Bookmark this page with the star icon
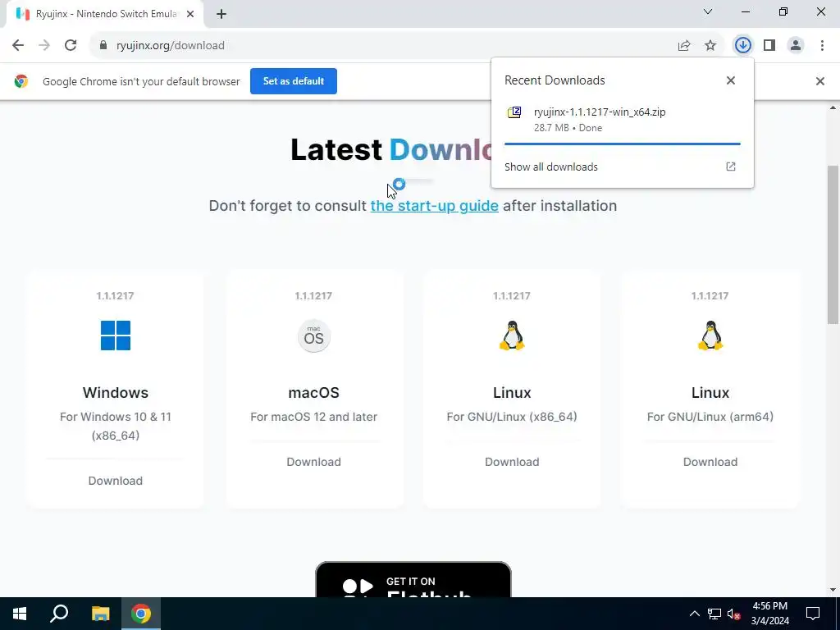The height and width of the screenshot is (630, 840). tap(710, 46)
